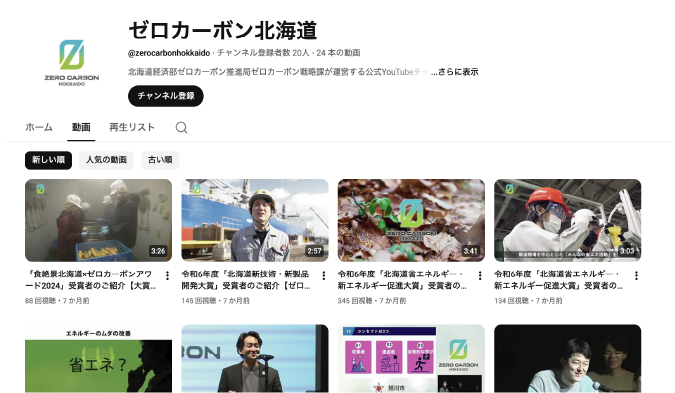Open more options for the 食絶景北海道 video
The image size is (675, 393).
tap(167, 275)
